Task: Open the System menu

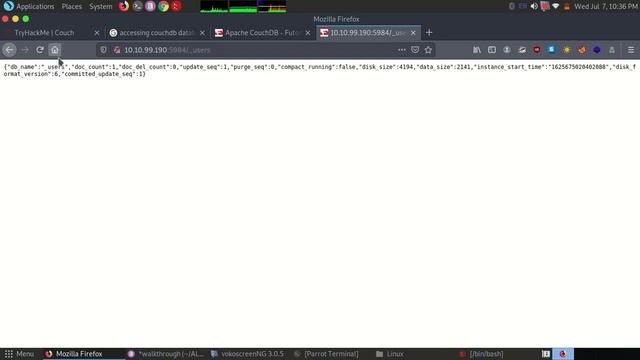Action: pos(100,6)
